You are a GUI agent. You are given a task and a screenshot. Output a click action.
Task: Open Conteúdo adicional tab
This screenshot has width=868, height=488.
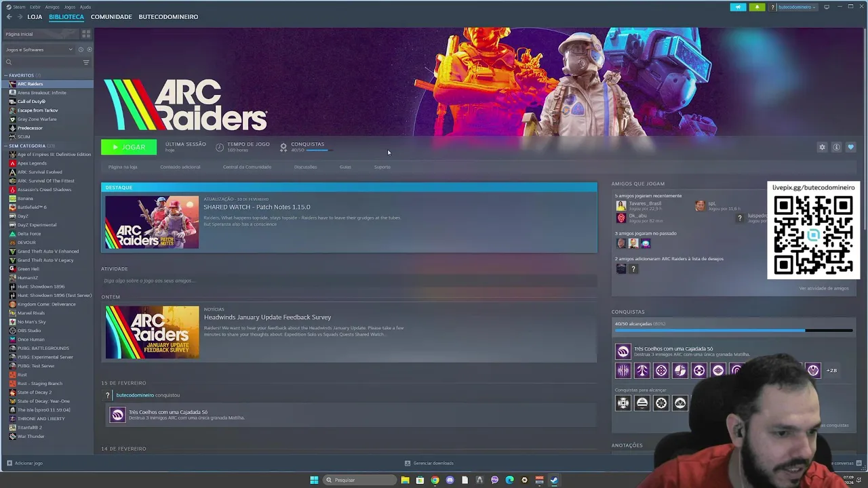[x=180, y=167]
